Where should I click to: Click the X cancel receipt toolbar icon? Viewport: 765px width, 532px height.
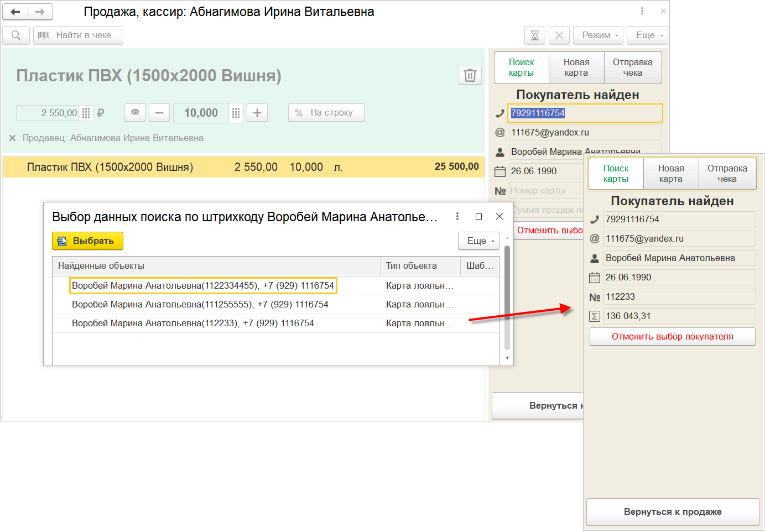(559, 35)
